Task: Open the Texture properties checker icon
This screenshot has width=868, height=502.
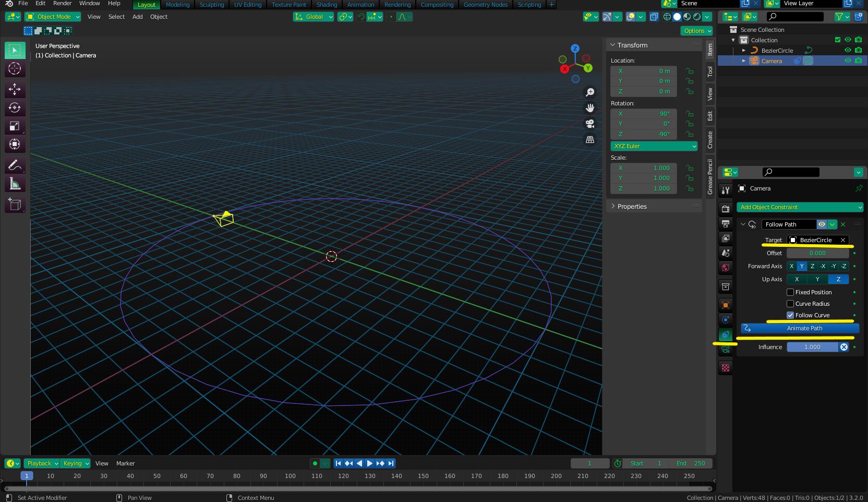Action: coord(725,368)
